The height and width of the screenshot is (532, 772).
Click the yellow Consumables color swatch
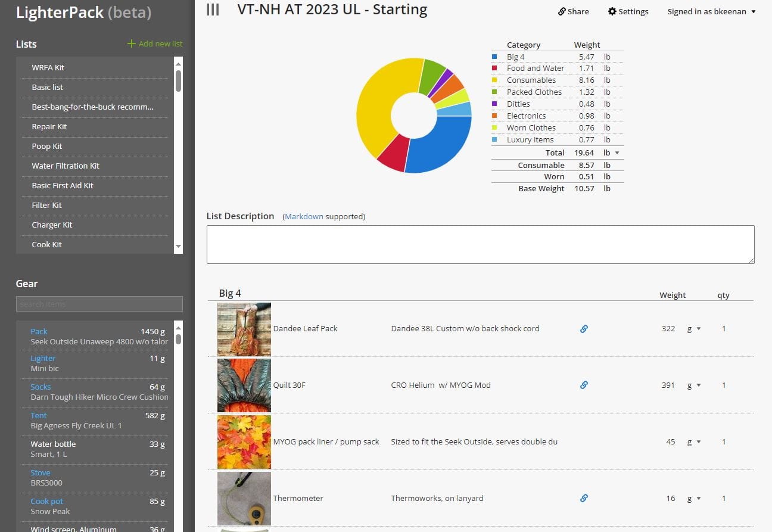pyautogui.click(x=494, y=80)
